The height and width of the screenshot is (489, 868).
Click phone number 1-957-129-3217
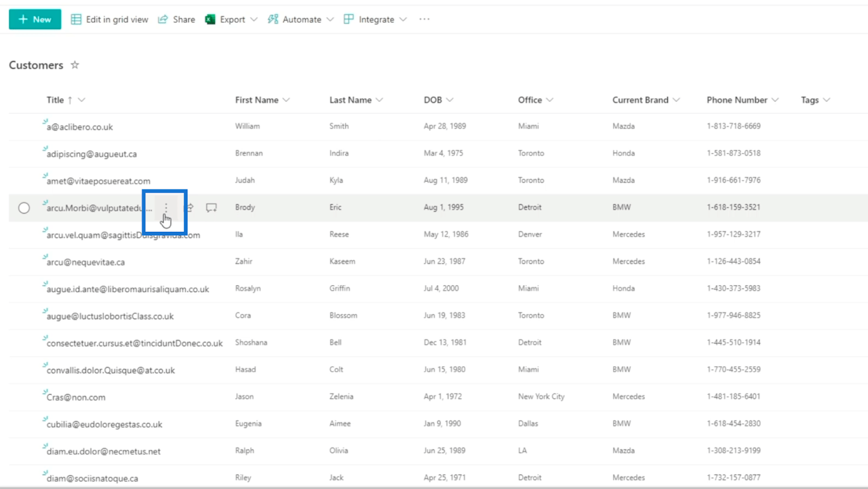(734, 234)
